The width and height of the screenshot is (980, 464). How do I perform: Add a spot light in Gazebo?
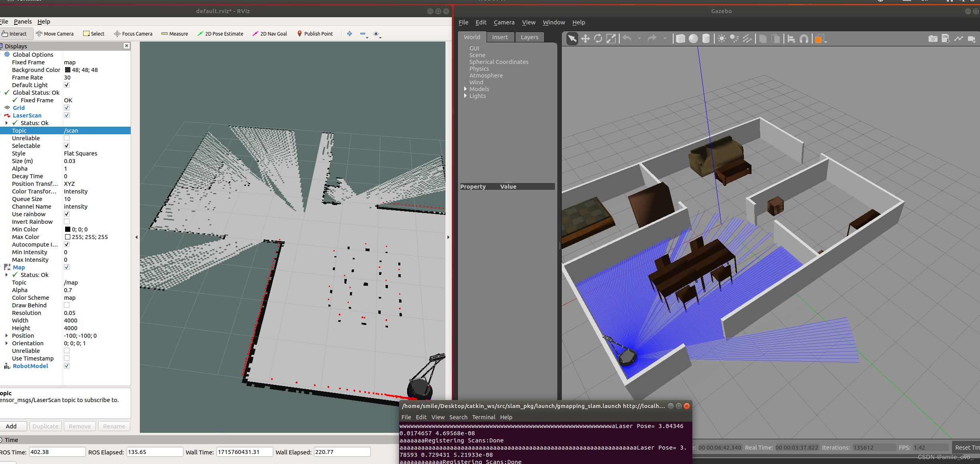click(x=734, y=39)
